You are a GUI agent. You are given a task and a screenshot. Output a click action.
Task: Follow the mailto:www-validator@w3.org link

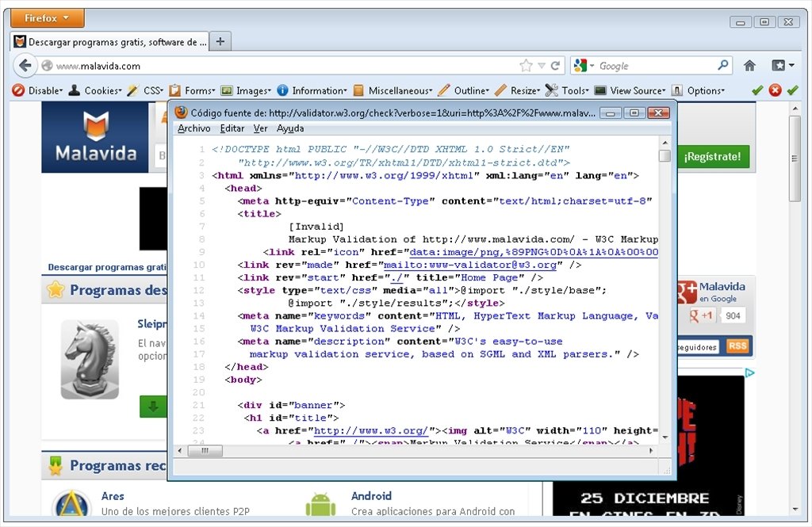[470, 265]
